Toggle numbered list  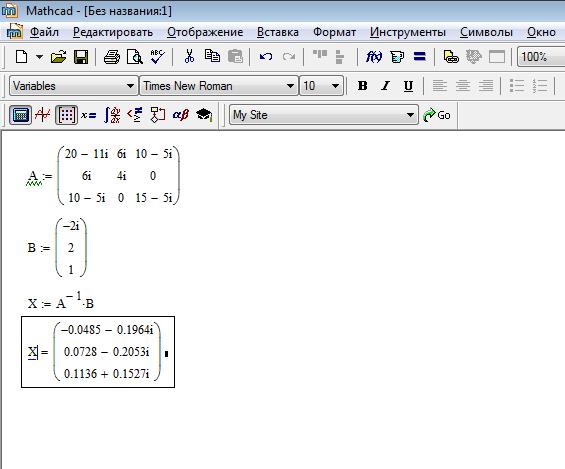click(540, 86)
